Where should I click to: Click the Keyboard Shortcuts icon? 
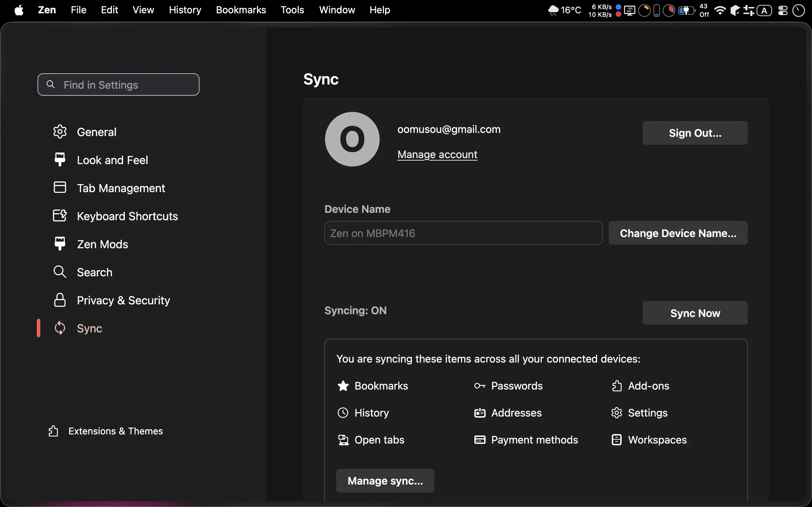click(60, 216)
